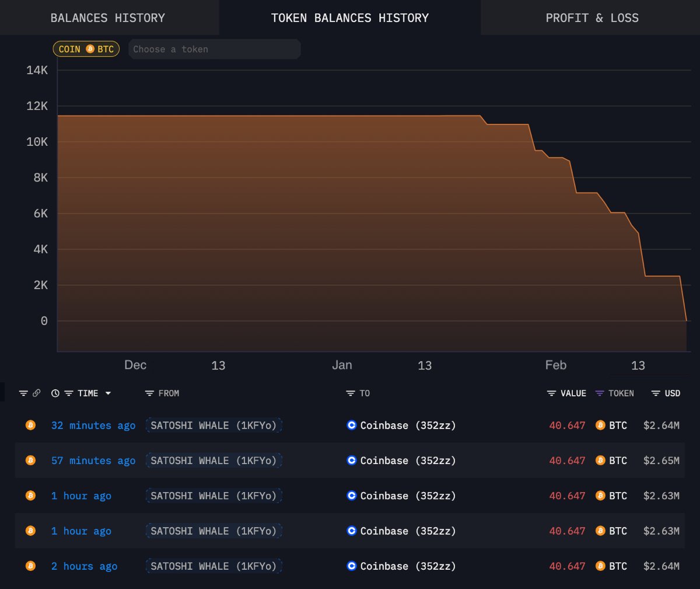The image size is (700, 589).
Task: Click the chain link icon in the table header
Action: pyautogui.click(x=36, y=393)
